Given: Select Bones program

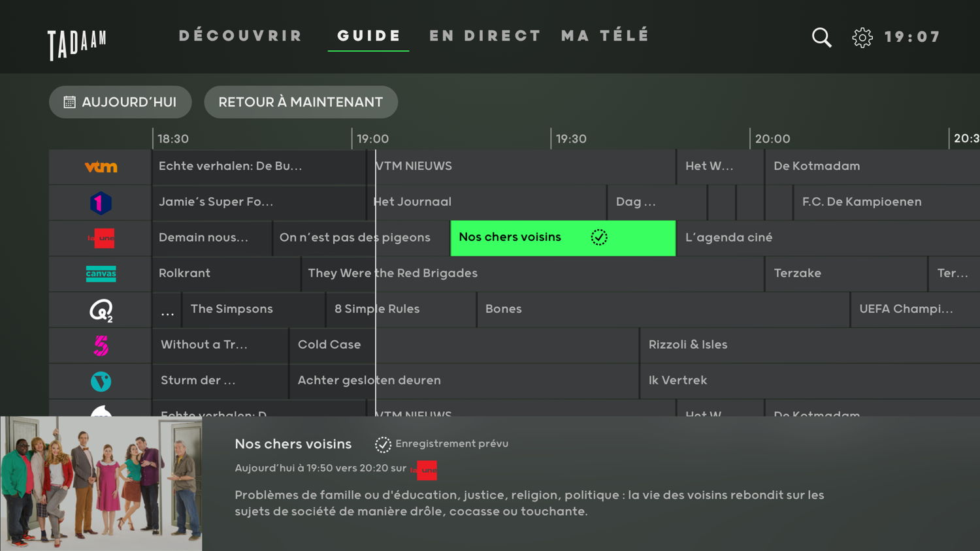Looking at the screenshot, I should click(663, 309).
